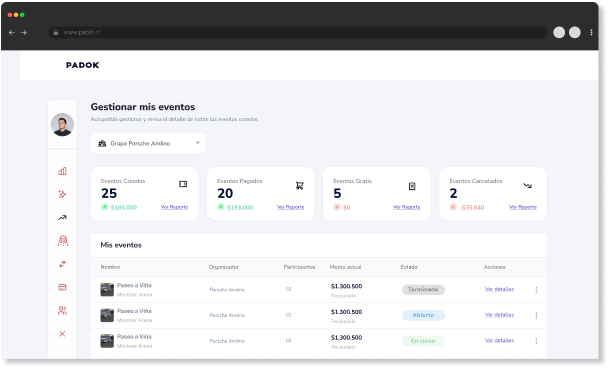Click the red badge beside -$35.040
Image resolution: width=609 pixels, height=369 pixels.
click(x=453, y=207)
